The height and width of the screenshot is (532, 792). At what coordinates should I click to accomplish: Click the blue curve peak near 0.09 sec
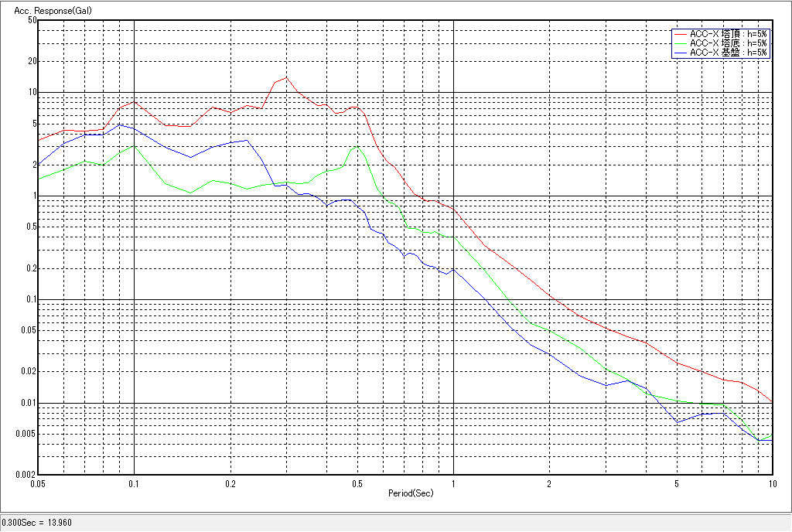tap(119, 124)
